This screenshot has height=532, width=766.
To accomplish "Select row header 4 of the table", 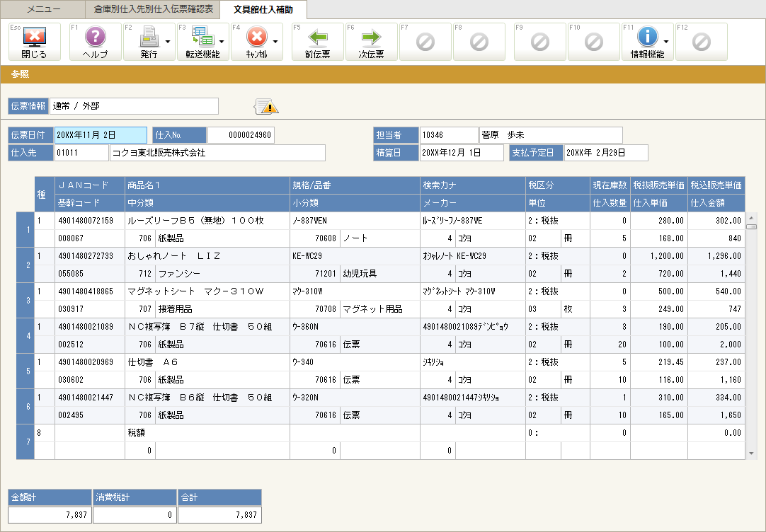I will point(25,336).
